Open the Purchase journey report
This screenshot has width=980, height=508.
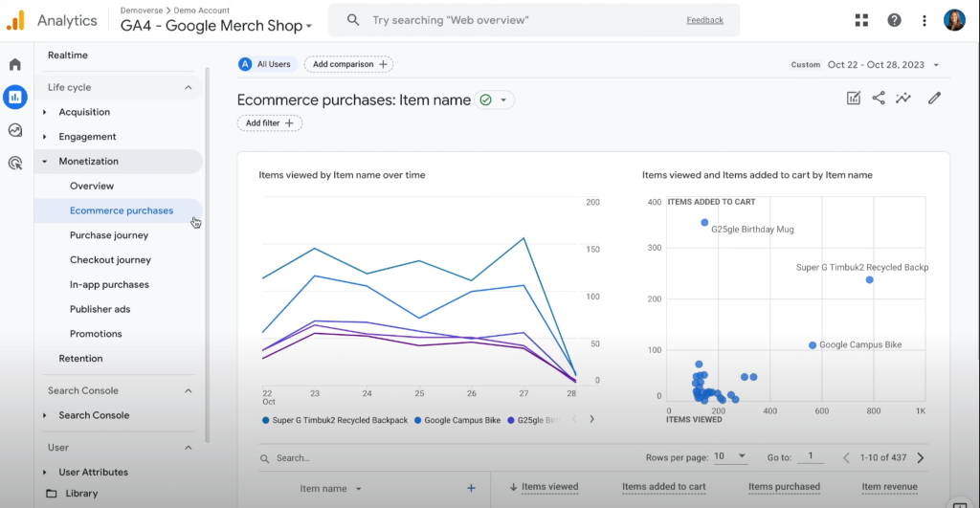109,235
